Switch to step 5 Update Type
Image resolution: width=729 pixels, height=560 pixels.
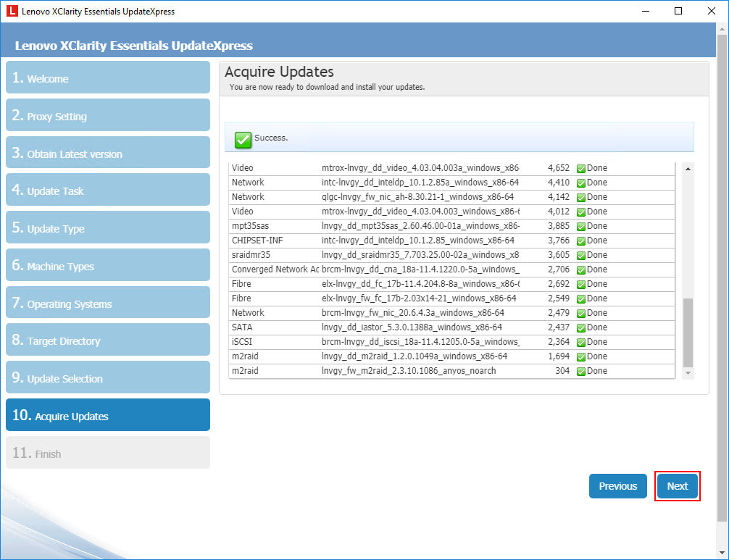coord(108,227)
